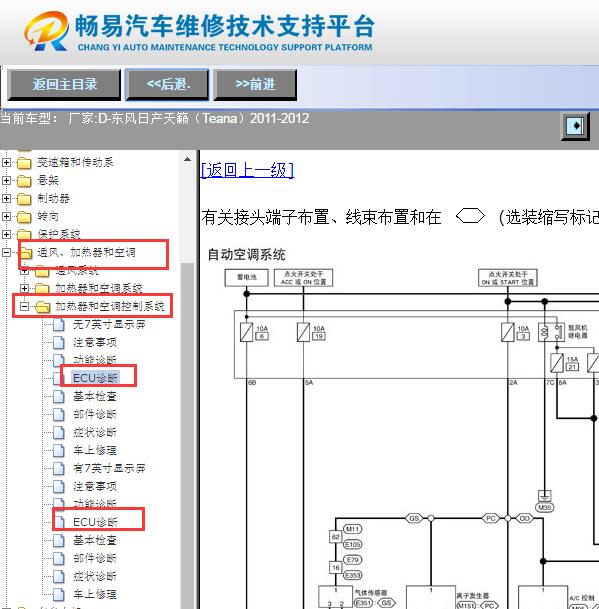Select the 加热器和空调系统 tree label
The width and height of the screenshot is (599, 609).
tap(99, 288)
